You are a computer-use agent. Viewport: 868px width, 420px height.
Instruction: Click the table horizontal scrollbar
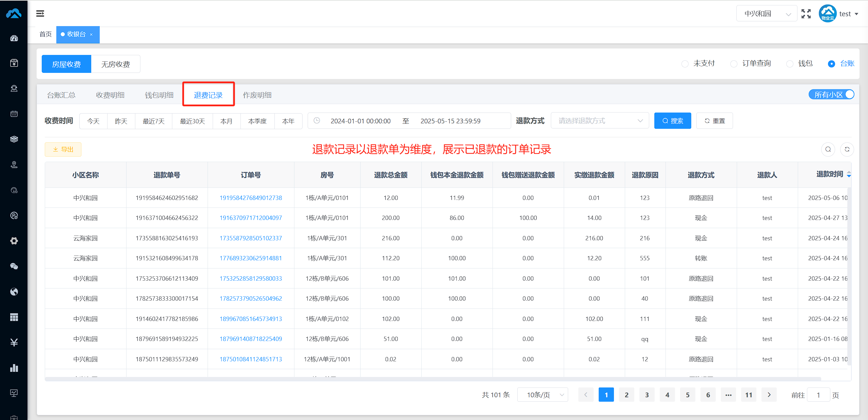pos(433,379)
